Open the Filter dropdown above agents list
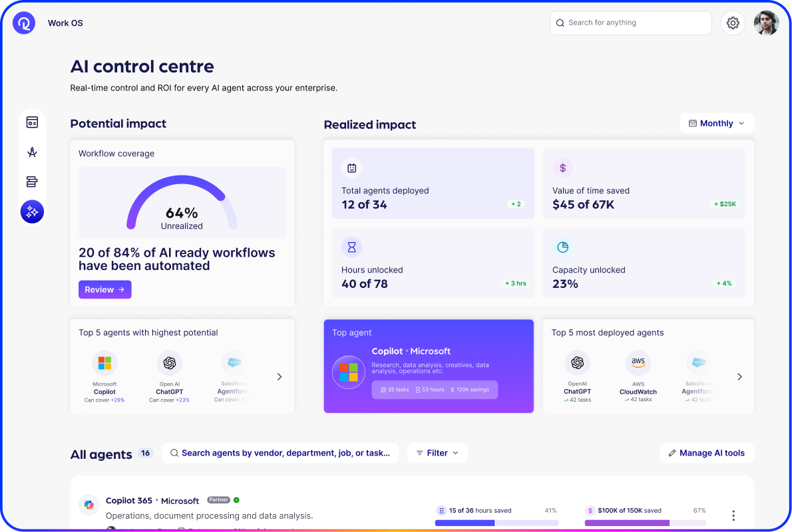The width and height of the screenshot is (792, 532). (x=437, y=453)
